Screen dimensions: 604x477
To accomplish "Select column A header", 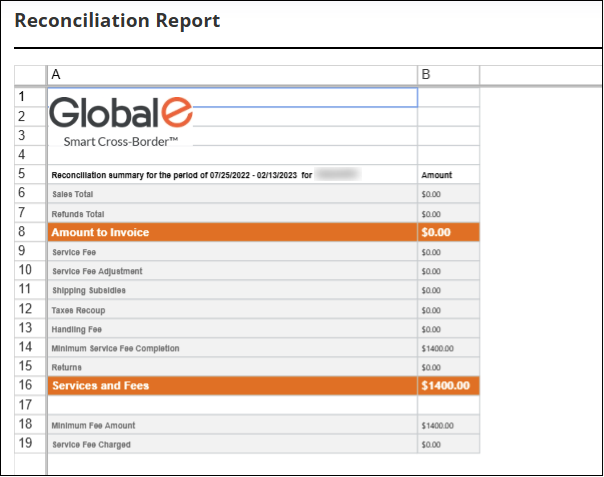I will pos(232,75).
